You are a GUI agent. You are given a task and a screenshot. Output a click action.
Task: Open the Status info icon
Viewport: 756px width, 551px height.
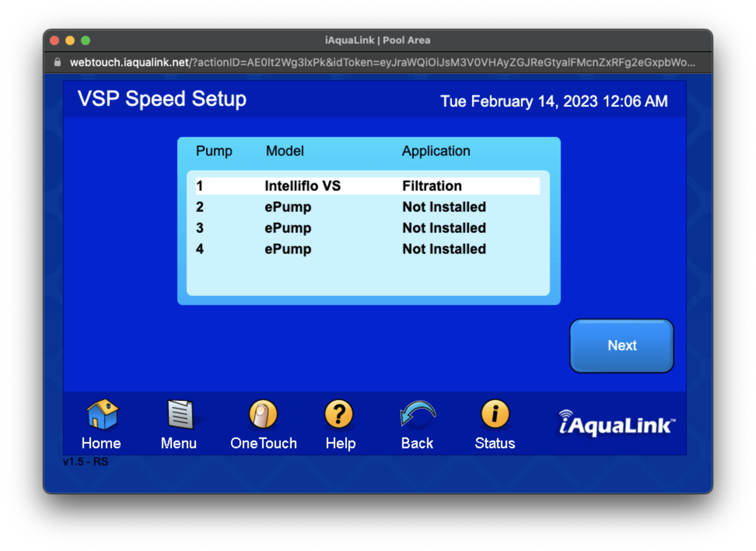click(495, 414)
